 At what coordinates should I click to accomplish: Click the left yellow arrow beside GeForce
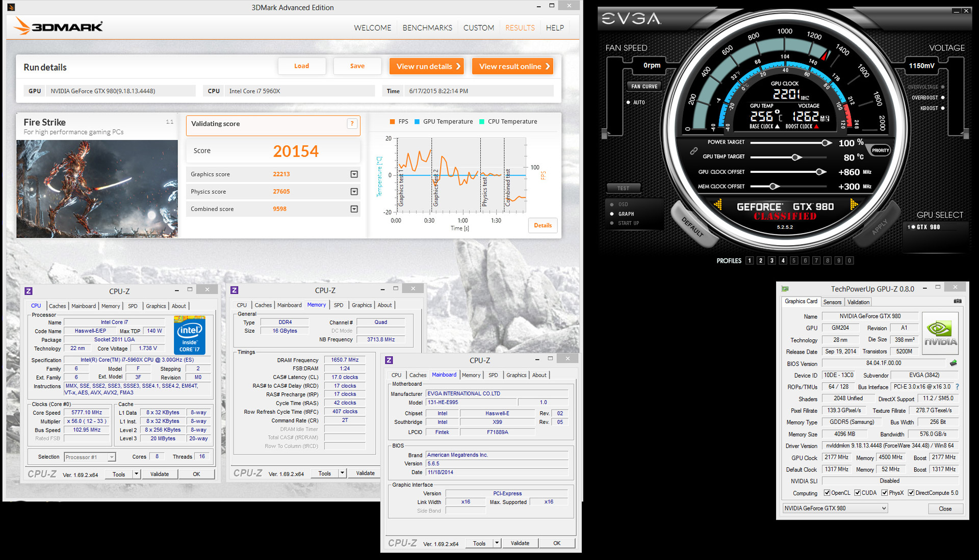coord(718,205)
